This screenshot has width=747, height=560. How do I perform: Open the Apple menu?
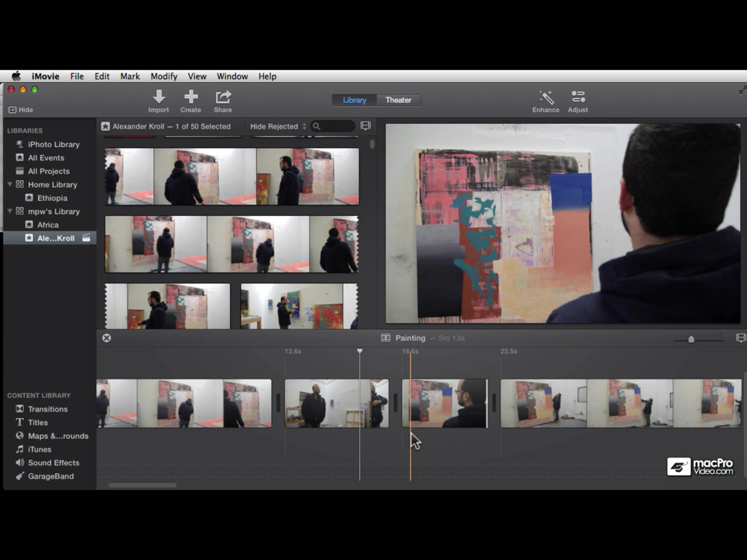[x=16, y=76]
